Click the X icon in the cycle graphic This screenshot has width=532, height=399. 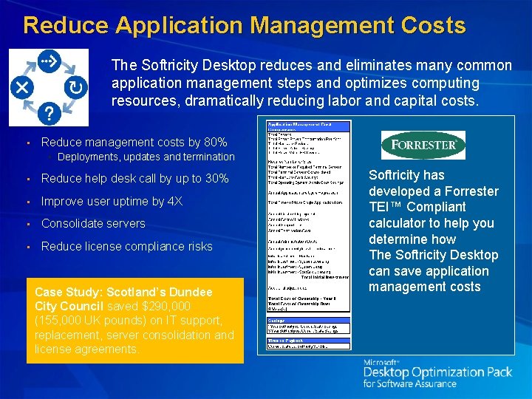(x=22, y=87)
